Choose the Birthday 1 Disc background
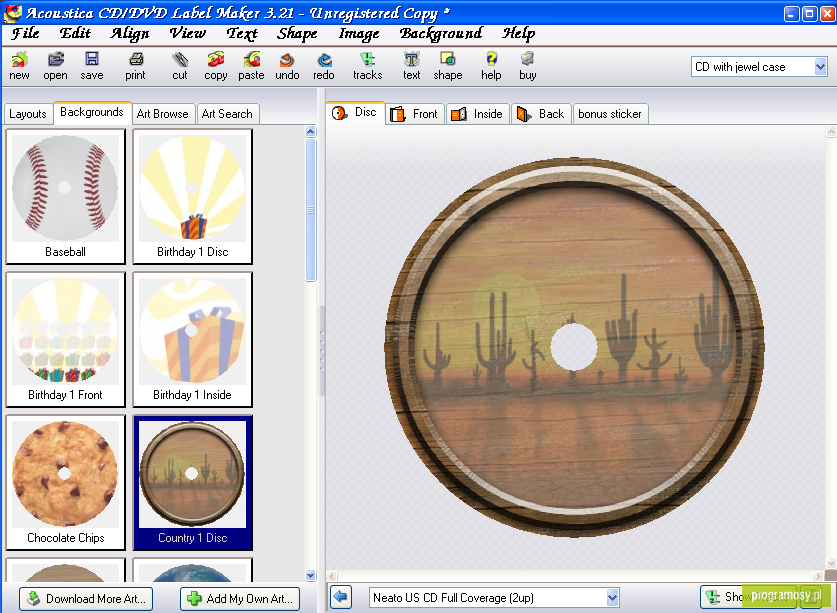Image resolution: width=837 pixels, height=613 pixels. (192, 196)
